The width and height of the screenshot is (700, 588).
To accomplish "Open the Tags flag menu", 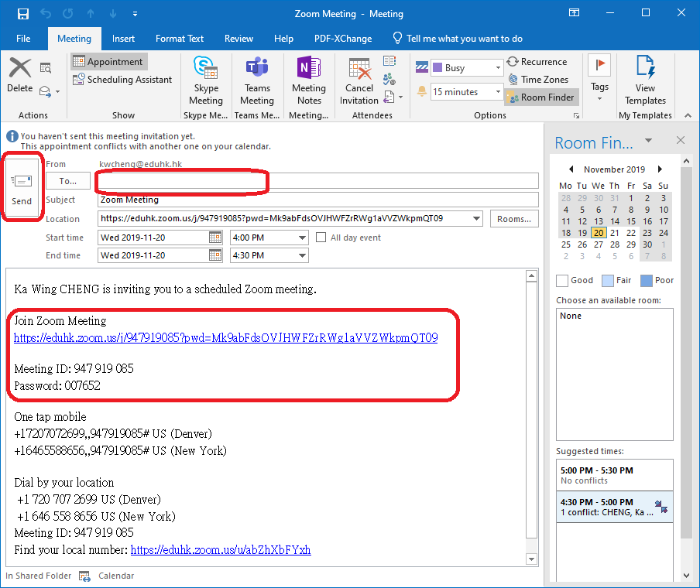I will [x=599, y=78].
